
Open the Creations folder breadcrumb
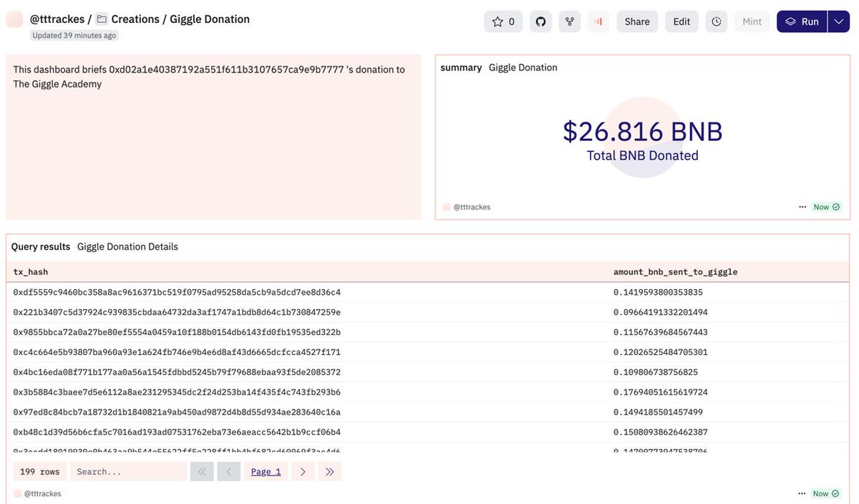click(x=135, y=19)
